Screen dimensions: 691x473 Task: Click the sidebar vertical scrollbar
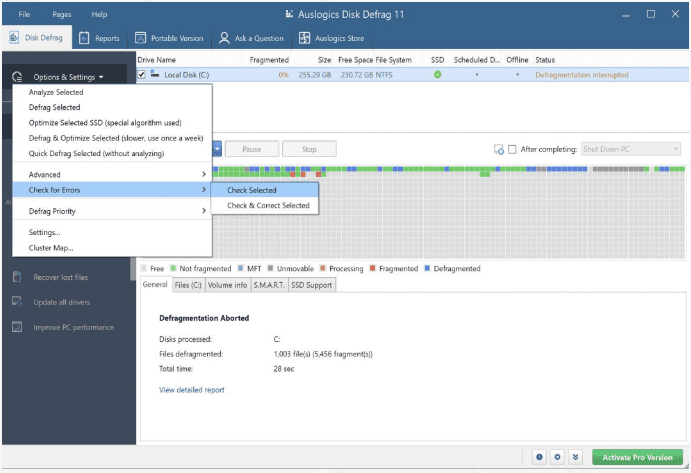click(133, 269)
